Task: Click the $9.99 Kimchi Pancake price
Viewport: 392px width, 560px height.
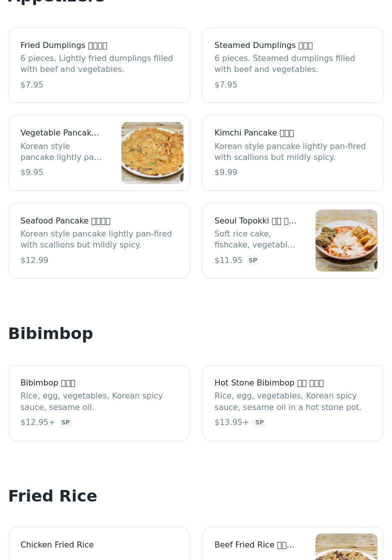Action: tap(226, 172)
